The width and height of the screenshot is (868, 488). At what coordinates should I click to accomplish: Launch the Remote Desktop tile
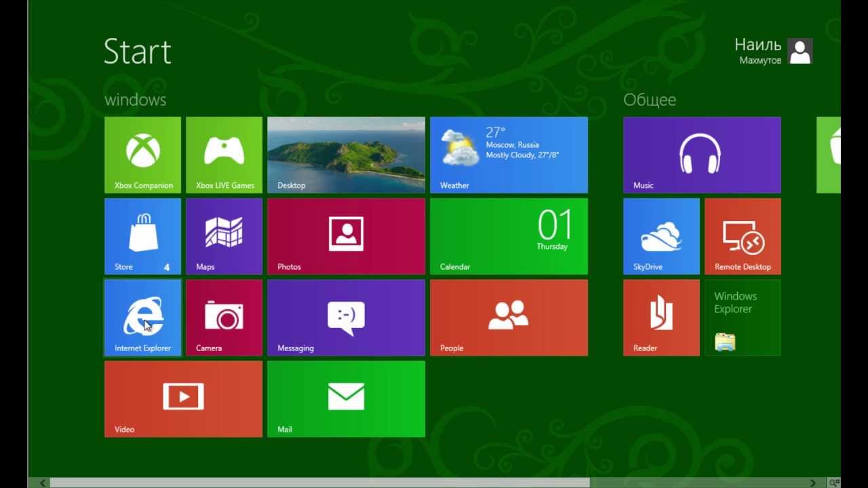(743, 237)
